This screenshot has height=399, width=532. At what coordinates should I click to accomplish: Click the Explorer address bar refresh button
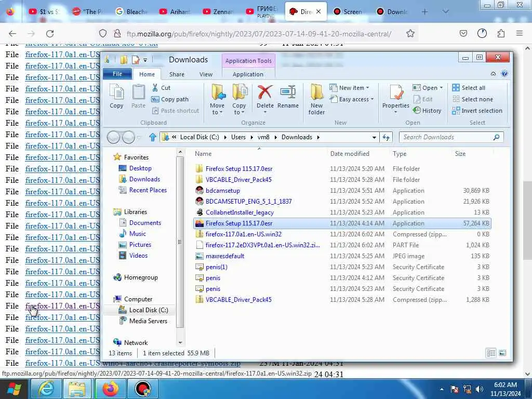(x=386, y=137)
